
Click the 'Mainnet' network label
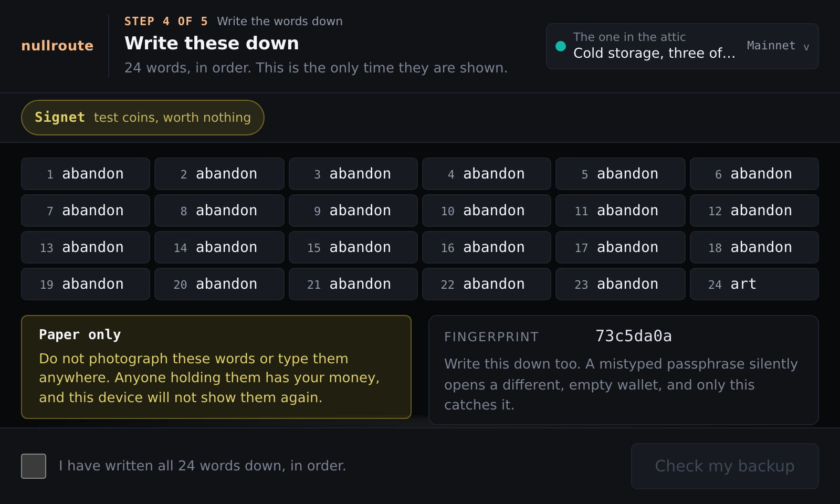771,46
